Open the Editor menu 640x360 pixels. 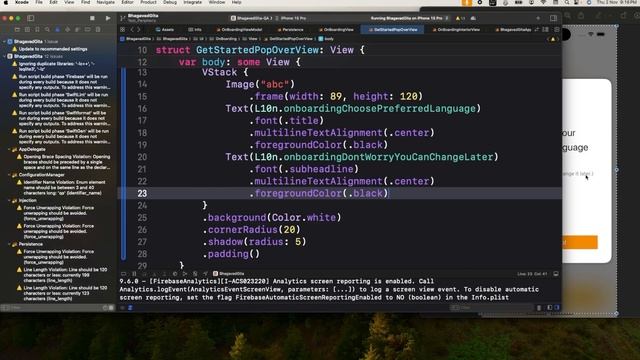pos(127,2)
